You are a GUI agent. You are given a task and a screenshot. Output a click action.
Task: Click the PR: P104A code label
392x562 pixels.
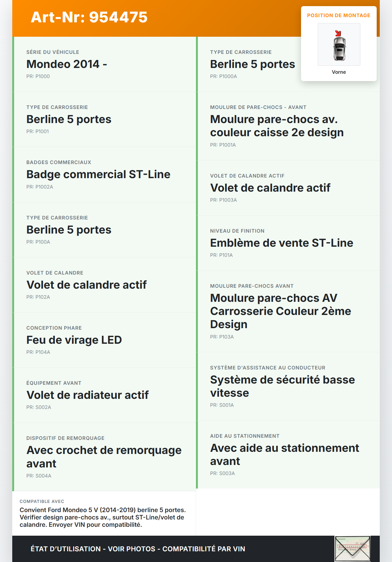tap(38, 352)
